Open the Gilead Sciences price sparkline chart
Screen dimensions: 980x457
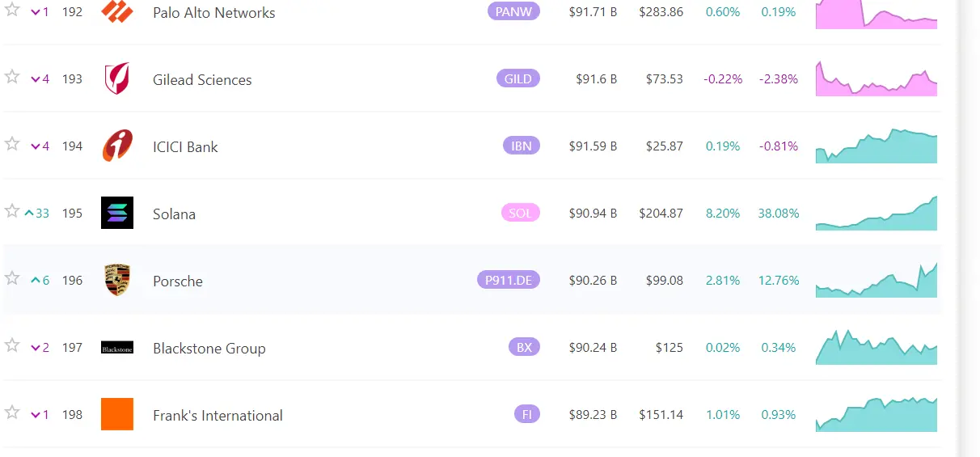[x=877, y=79]
